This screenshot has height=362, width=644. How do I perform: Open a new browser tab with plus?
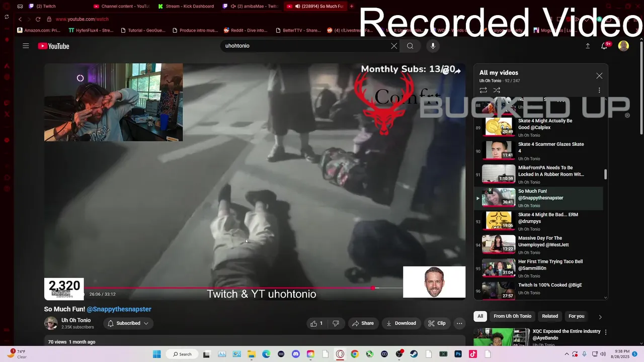351,6
